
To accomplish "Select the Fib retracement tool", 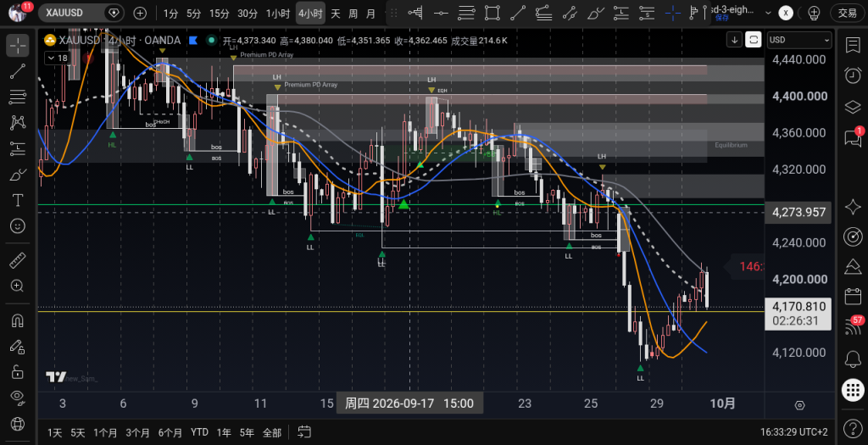I will 467,13.
